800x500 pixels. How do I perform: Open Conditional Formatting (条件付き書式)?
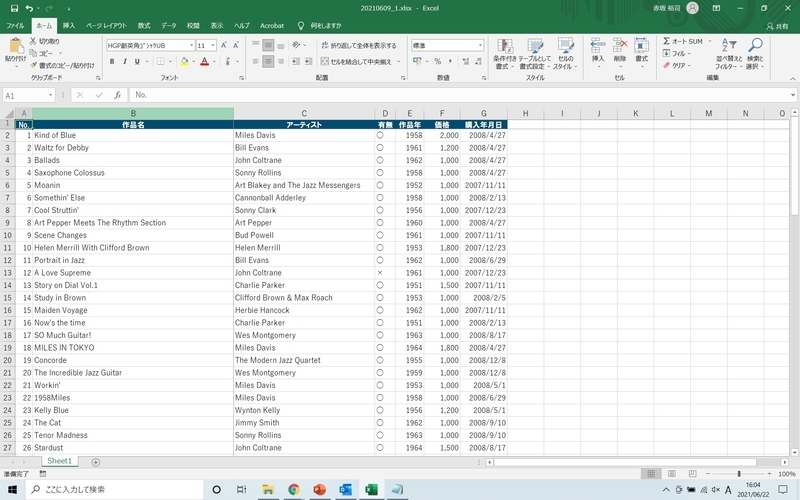[x=505, y=54]
